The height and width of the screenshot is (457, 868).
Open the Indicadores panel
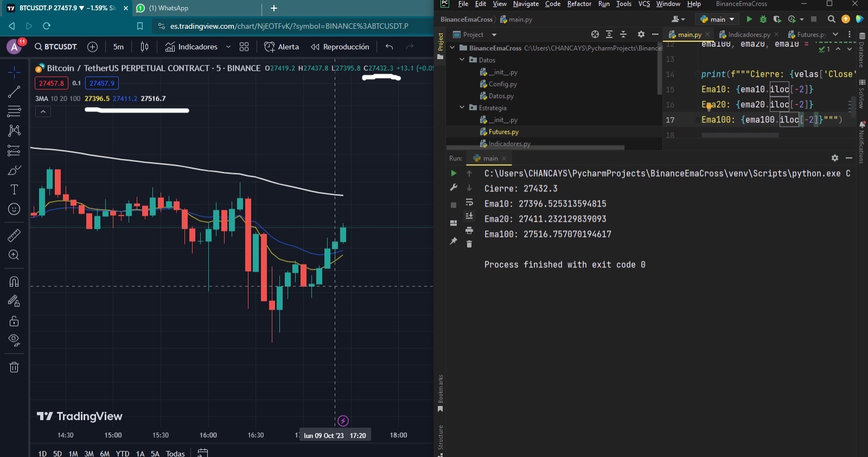click(192, 47)
